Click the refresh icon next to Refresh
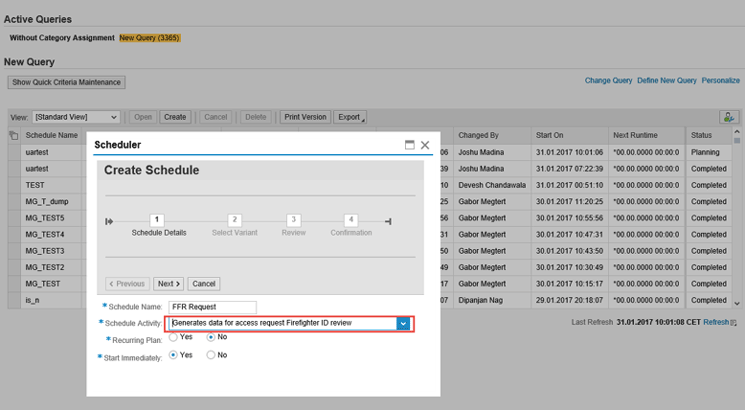 [733, 323]
